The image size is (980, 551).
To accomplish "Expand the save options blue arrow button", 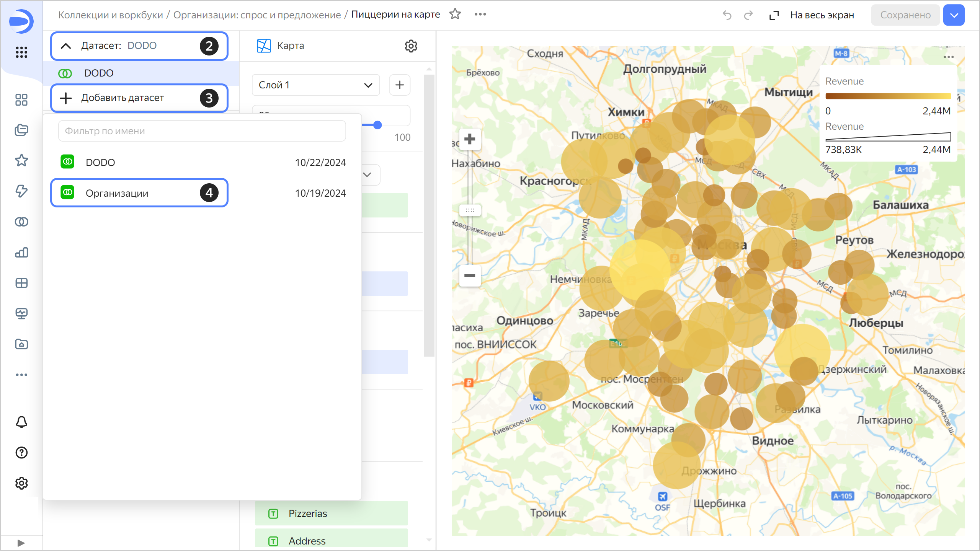I will point(954,15).
